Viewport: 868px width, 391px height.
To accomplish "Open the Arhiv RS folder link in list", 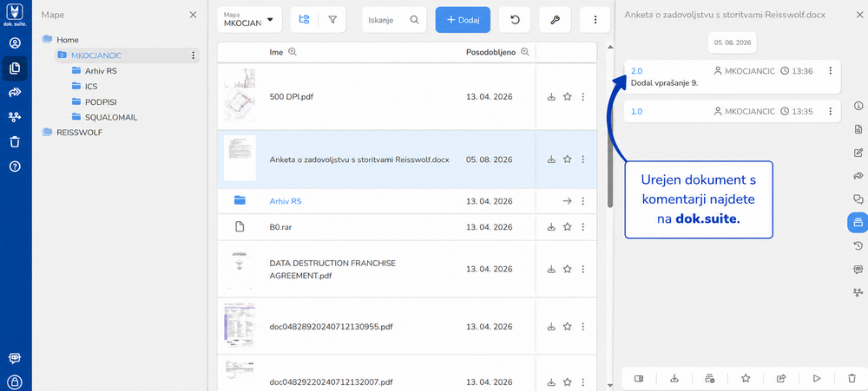I will click(285, 201).
